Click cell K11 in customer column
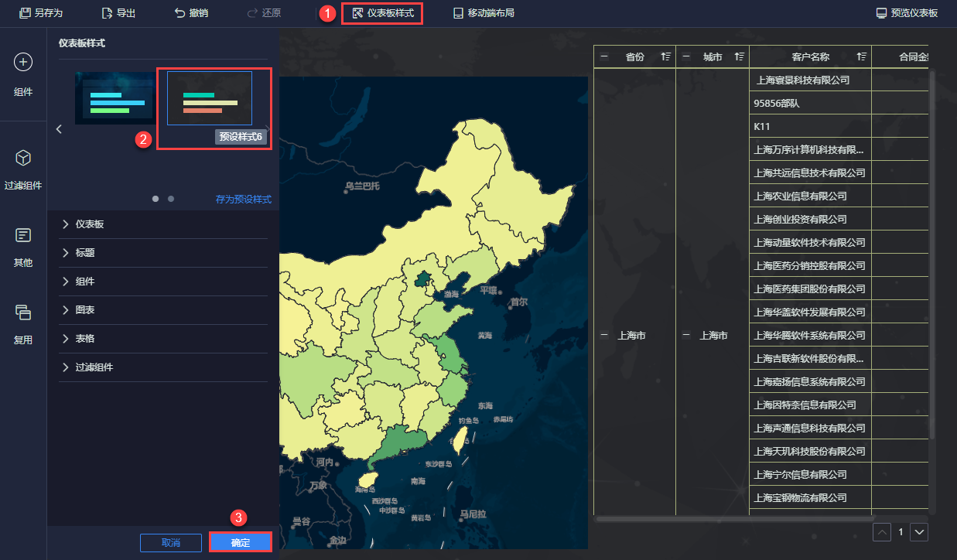 [x=810, y=126]
